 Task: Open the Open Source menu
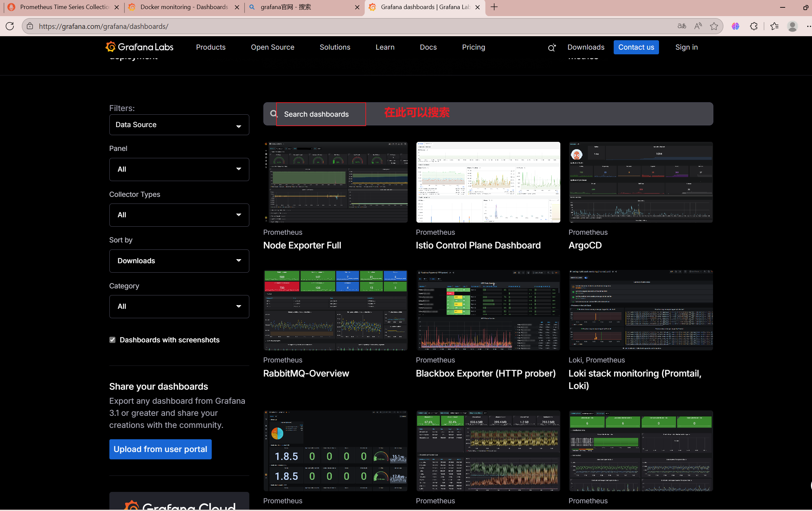tap(272, 47)
